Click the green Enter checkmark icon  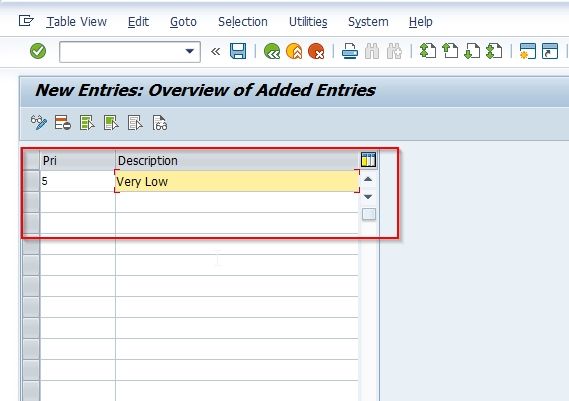[x=38, y=51]
